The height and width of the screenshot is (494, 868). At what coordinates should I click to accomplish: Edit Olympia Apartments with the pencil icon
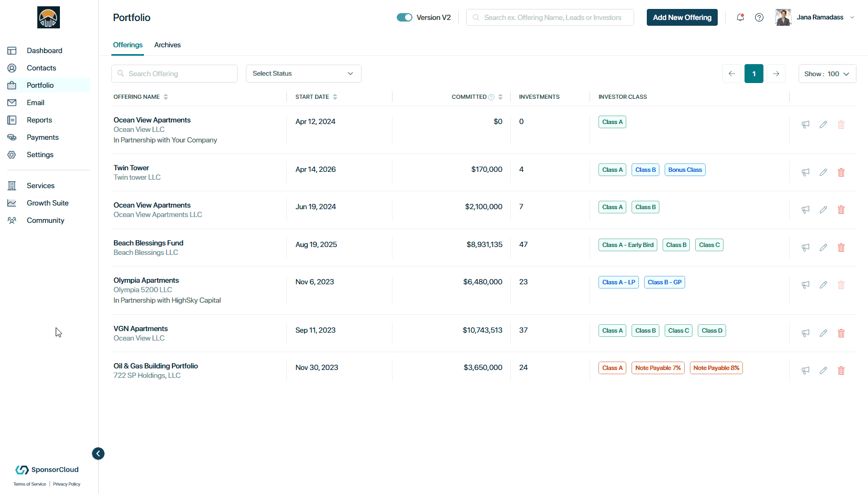coord(823,285)
